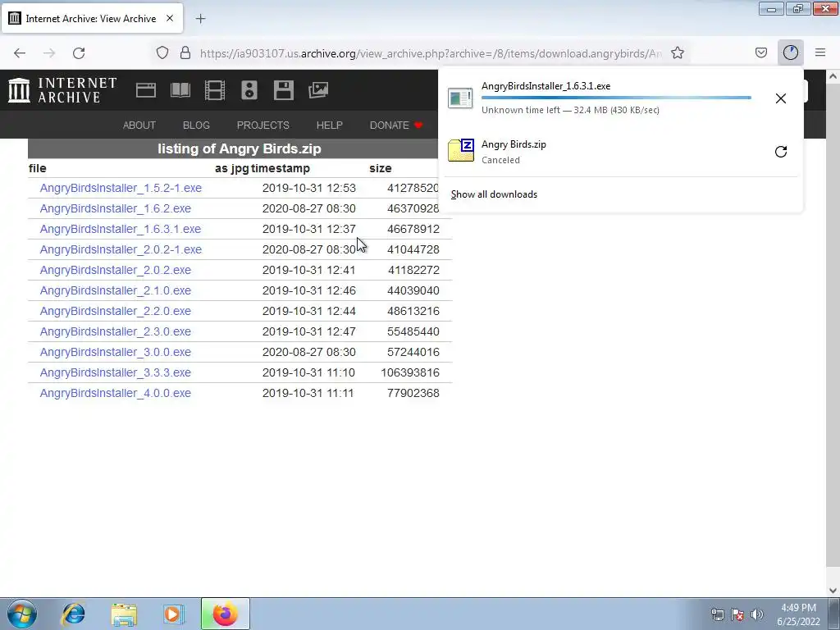The width and height of the screenshot is (840, 630).
Task: Open the tracking protection shield icon
Action: click(162, 53)
